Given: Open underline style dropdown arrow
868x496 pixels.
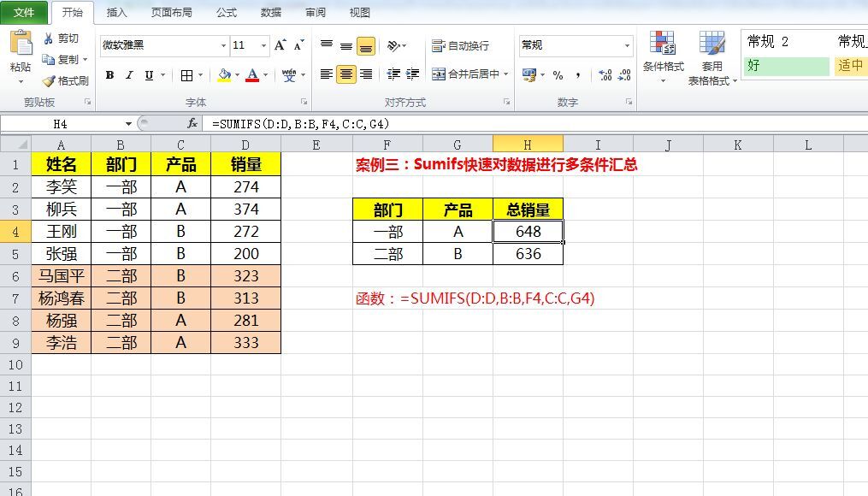Looking at the screenshot, I should (x=162, y=74).
